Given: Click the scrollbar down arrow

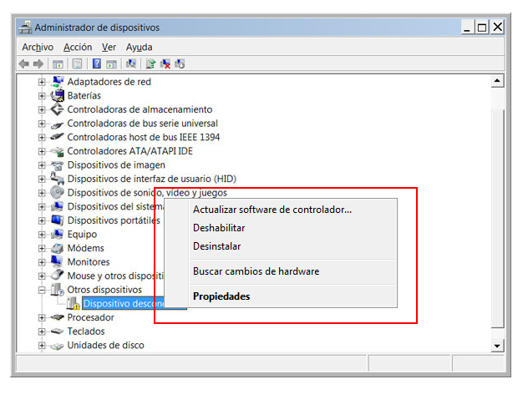Looking at the screenshot, I should coord(497,346).
